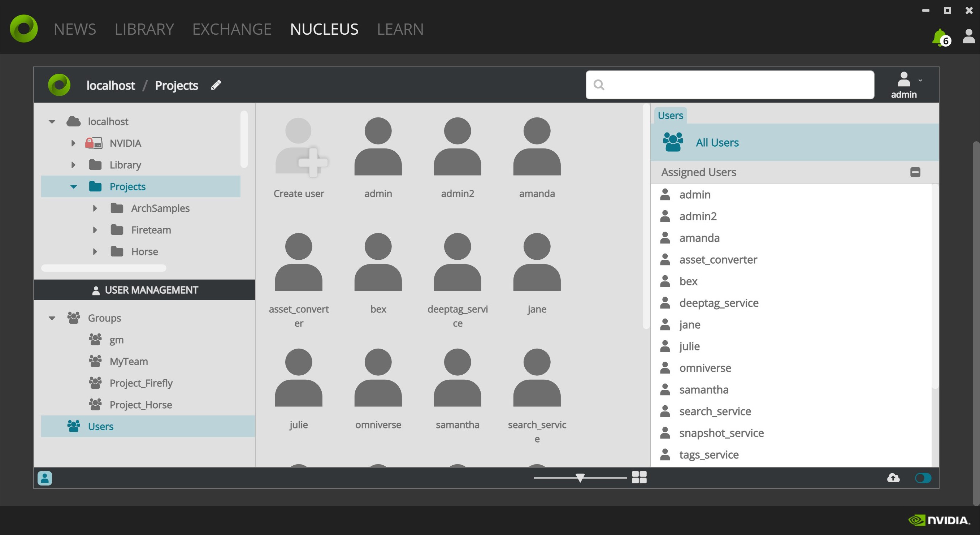Viewport: 980px width, 535px height.
Task: Click the Nucleus server logo by localhost
Action: [x=59, y=85]
